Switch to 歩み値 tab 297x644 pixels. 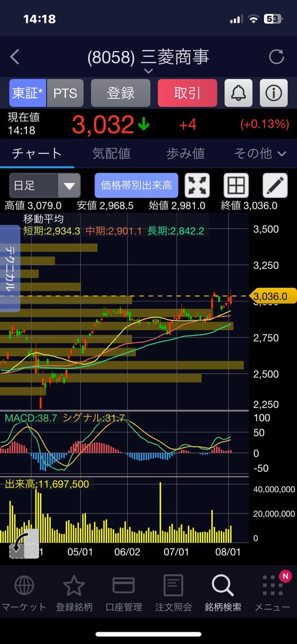(x=185, y=154)
